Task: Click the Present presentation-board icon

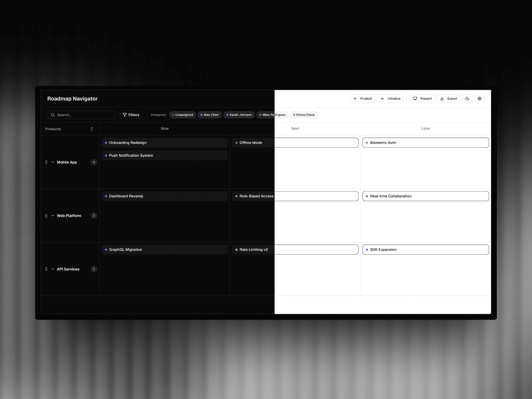Action: click(415, 99)
